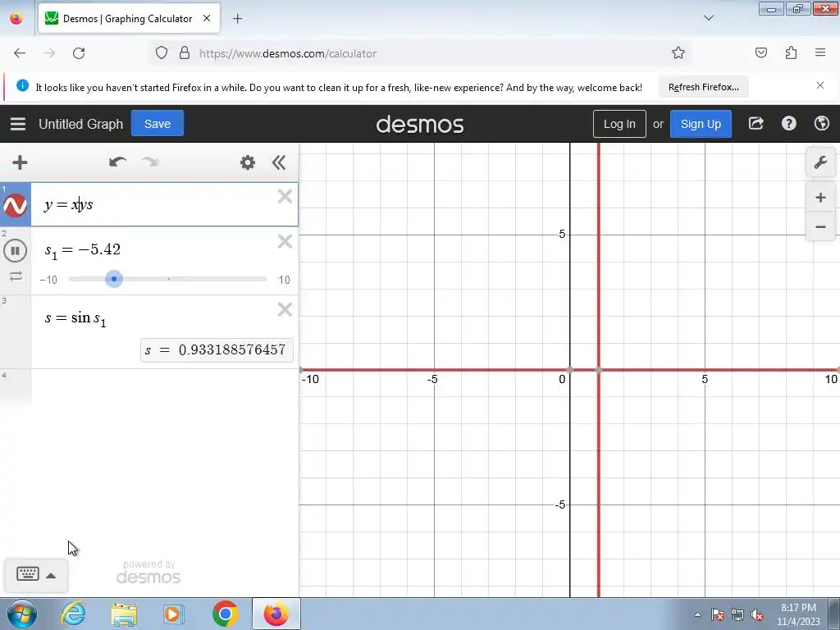Open a new browser tab

pyautogui.click(x=237, y=19)
